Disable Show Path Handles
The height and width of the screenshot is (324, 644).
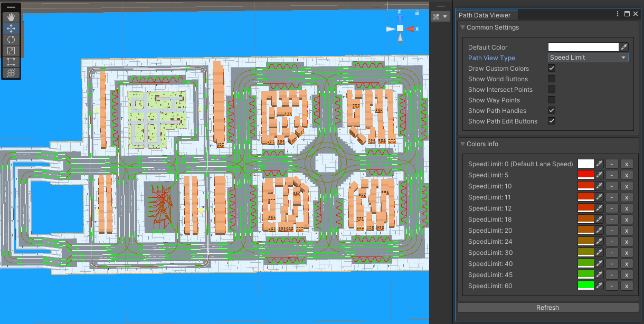click(552, 111)
